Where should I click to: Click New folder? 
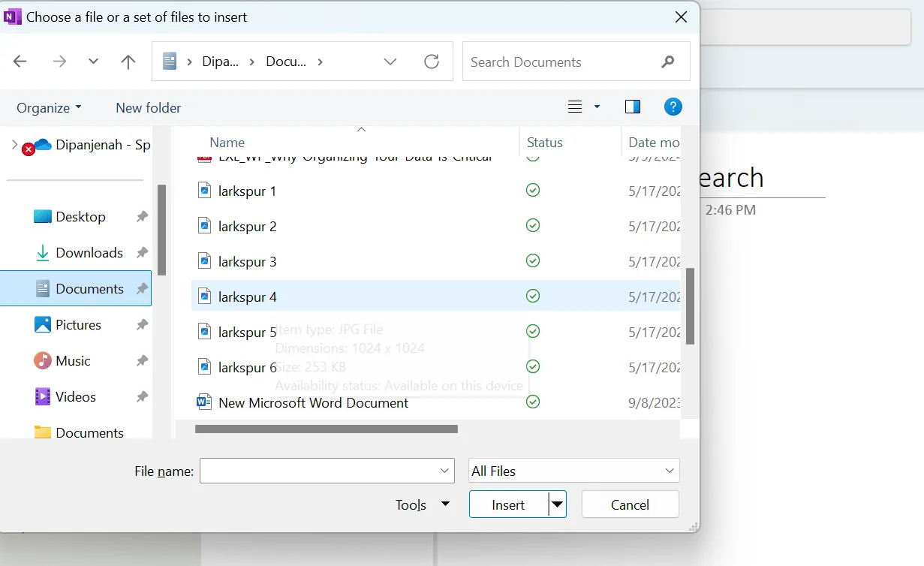click(148, 107)
